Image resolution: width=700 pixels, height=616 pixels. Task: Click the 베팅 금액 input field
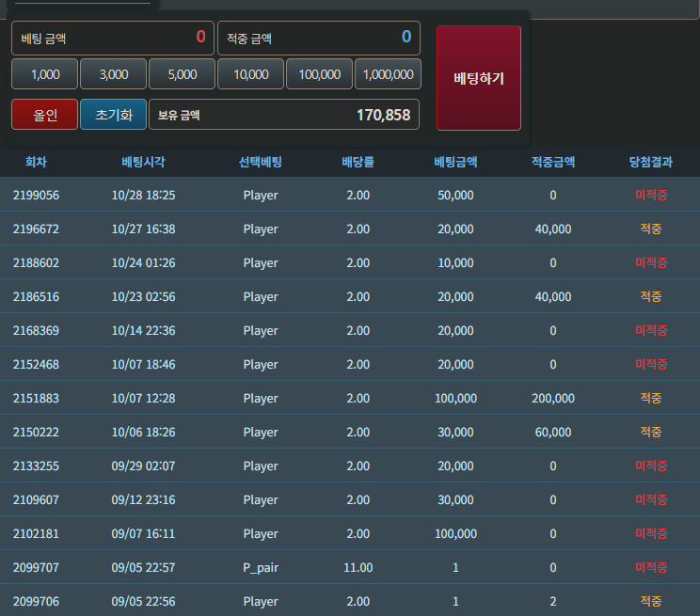[113, 38]
